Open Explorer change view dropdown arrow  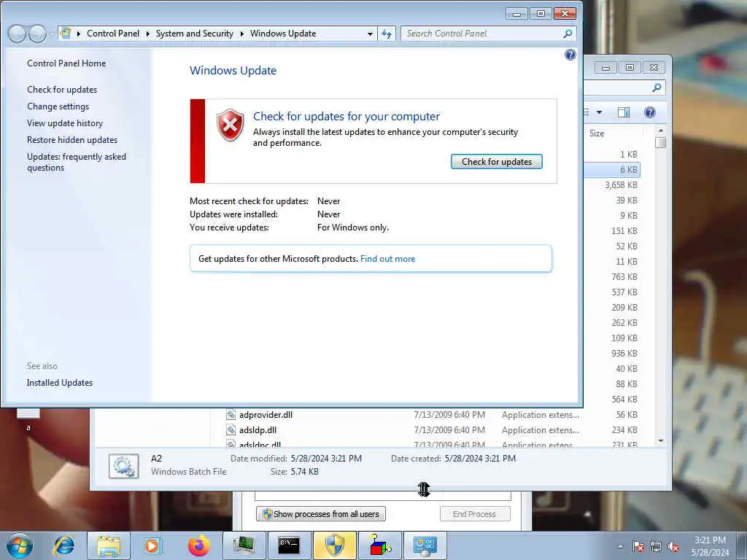599,112
